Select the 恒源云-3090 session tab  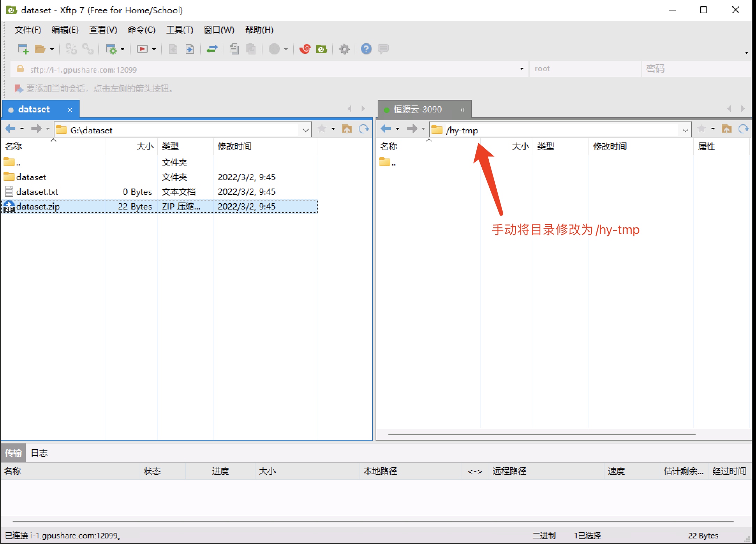(417, 110)
